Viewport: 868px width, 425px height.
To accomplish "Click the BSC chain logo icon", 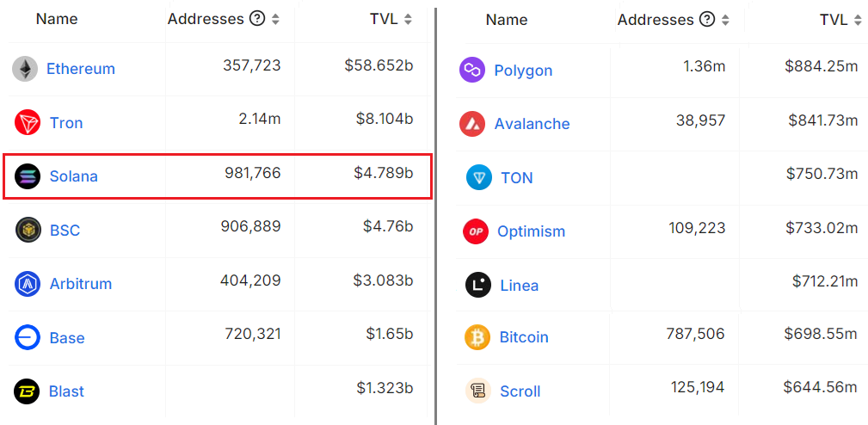I will pos(28,231).
